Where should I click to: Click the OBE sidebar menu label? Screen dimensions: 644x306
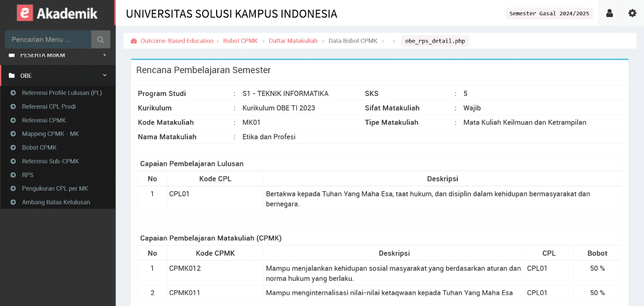pyautogui.click(x=26, y=75)
